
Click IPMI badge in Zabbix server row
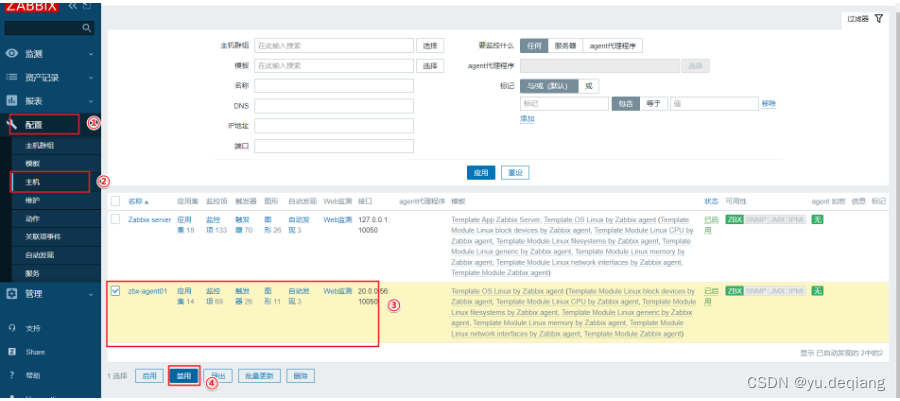(796, 220)
